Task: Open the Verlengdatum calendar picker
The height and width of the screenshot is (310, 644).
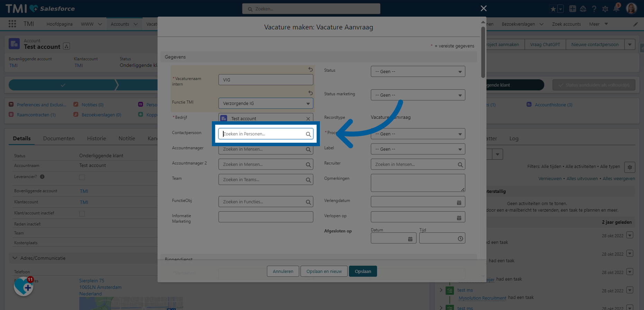Action: [459, 203]
